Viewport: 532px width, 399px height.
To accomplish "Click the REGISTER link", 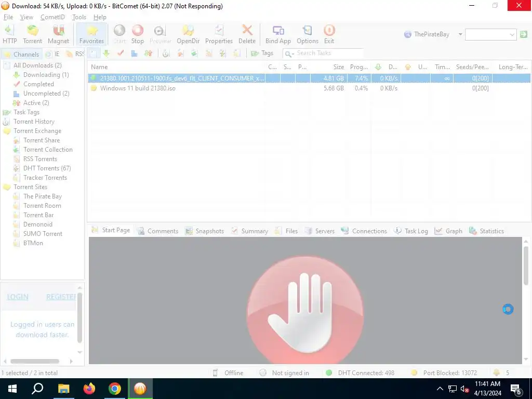I will (61, 297).
